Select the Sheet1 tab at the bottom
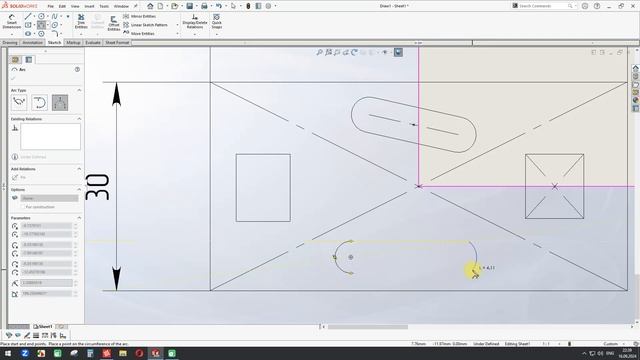Image resolution: width=640 pixels, height=360 pixels. point(43,327)
